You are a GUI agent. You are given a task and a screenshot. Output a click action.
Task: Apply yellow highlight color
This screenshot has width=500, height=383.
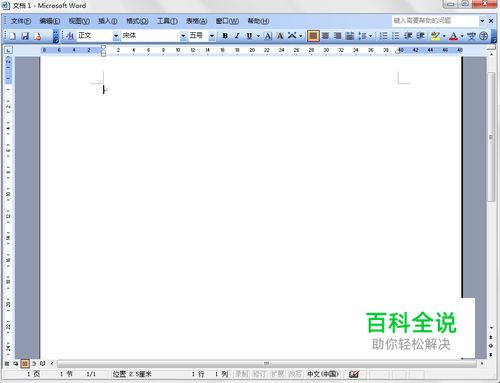[x=435, y=36]
